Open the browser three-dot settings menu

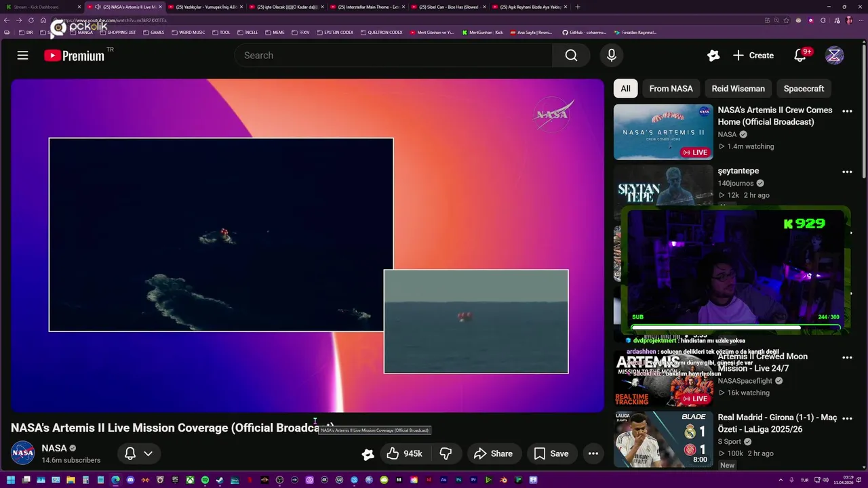pos(860,20)
